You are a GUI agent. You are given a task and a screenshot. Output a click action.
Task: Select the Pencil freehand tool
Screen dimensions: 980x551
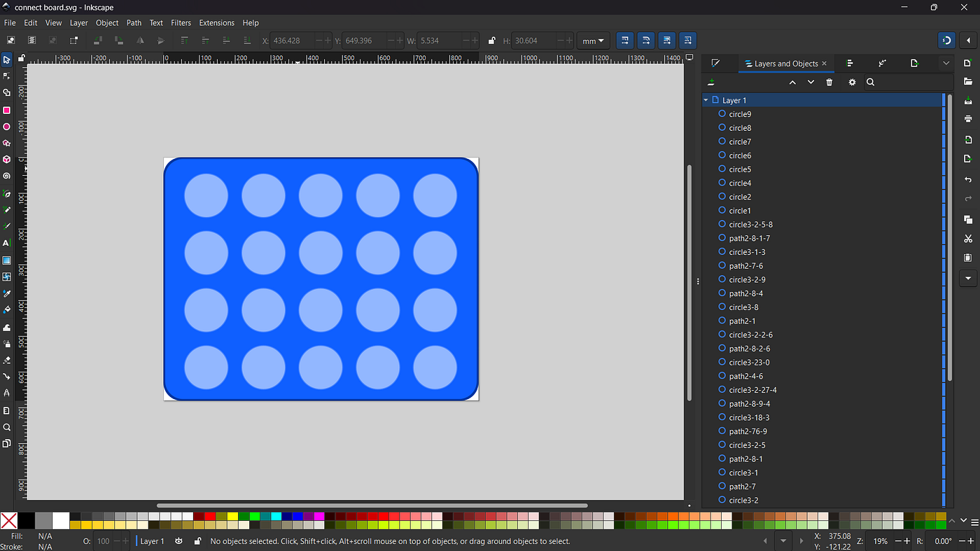point(6,210)
